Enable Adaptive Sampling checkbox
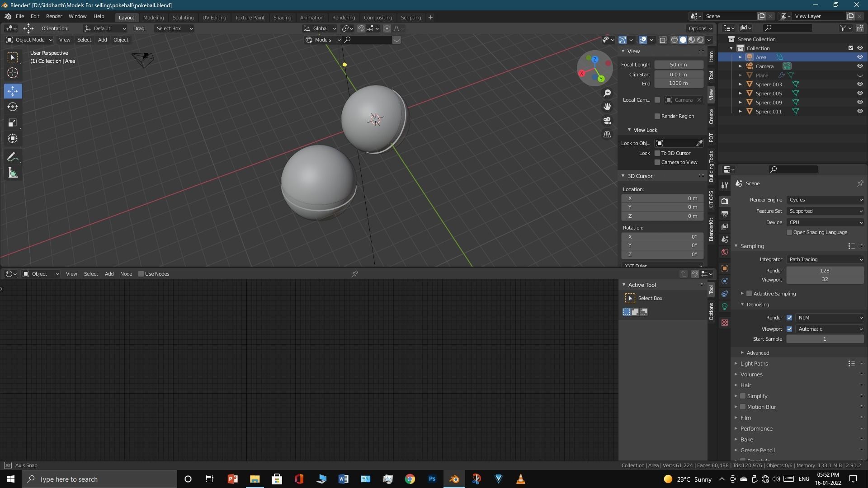This screenshot has height=488, width=868. (x=749, y=294)
